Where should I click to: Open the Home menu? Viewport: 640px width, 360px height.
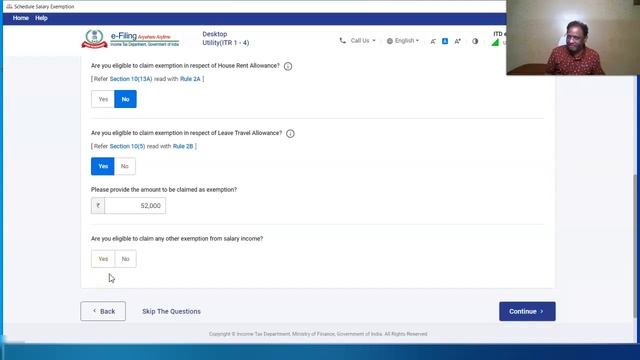[x=20, y=18]
